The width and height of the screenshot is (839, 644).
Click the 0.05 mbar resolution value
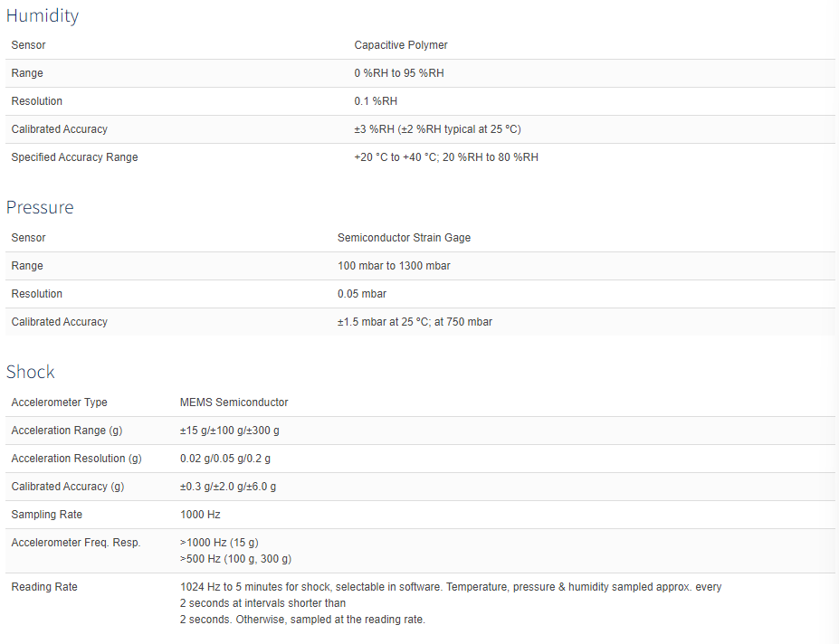click(362, 294)
